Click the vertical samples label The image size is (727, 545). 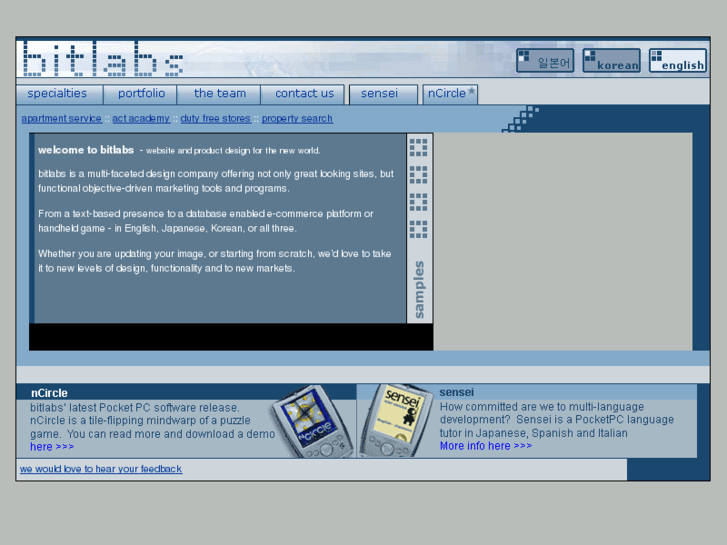(419, 289)
